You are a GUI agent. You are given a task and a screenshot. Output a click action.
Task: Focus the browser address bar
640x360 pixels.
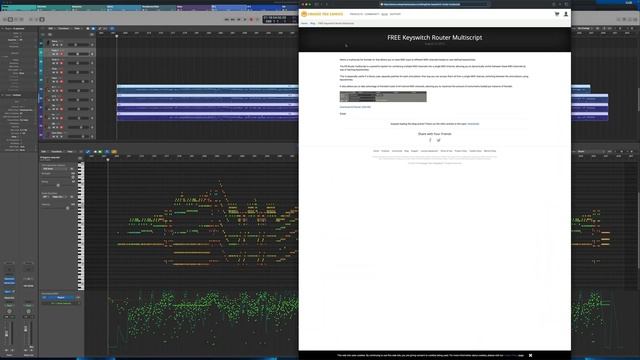pyautogui.click(x=435, y=4)
